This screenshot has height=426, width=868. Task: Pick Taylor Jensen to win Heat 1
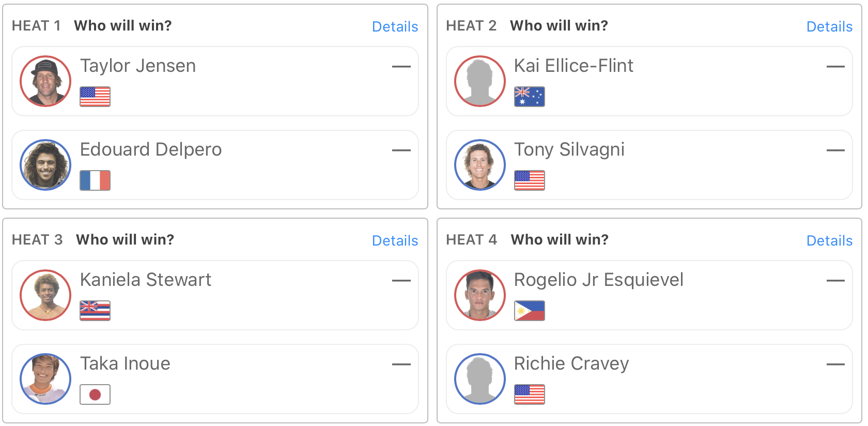tap(215, 81)
